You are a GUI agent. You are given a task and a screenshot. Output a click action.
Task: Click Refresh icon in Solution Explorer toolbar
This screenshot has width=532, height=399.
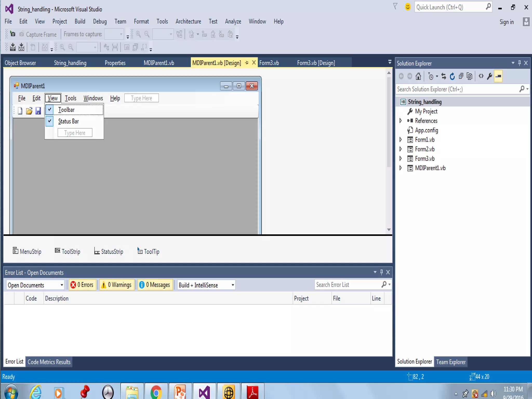[x=452, y=76]
